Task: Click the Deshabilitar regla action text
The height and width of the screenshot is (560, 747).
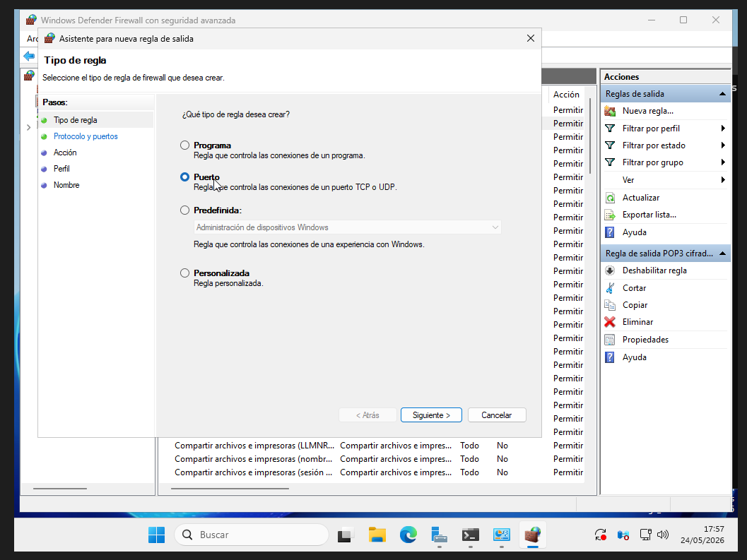Action: pyautogui.click(x=654, y=270)
